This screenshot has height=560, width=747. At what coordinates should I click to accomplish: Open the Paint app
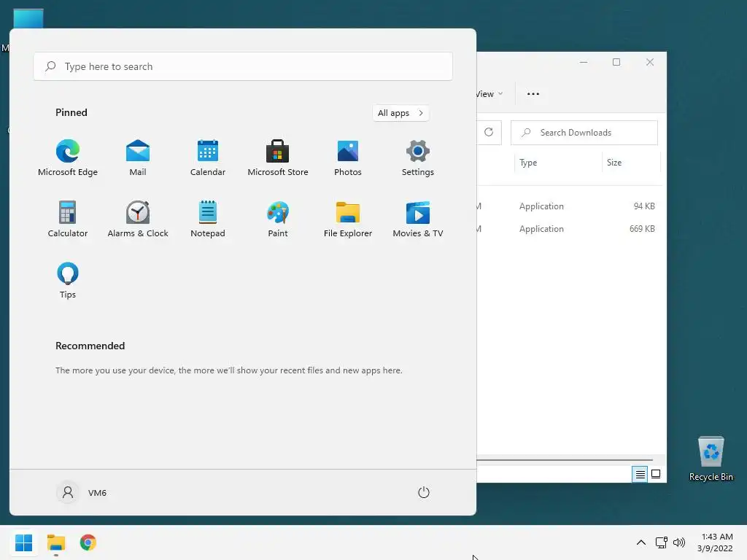[x=278, y=219]
